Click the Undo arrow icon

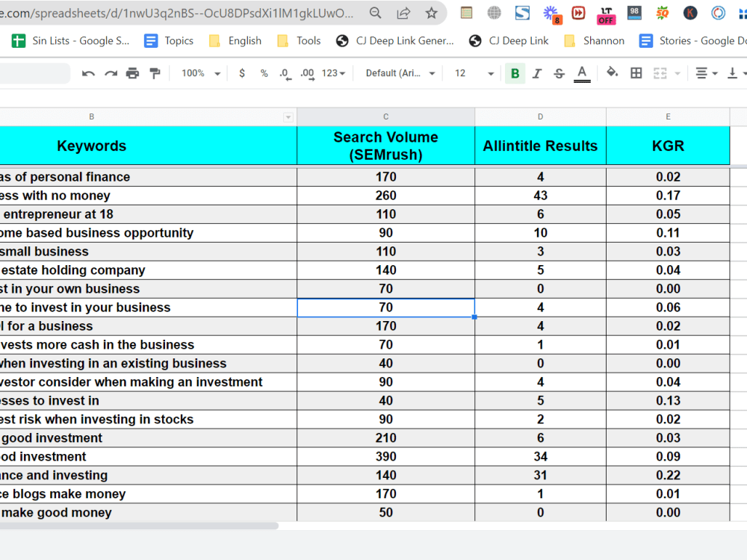tap(88, 73)
